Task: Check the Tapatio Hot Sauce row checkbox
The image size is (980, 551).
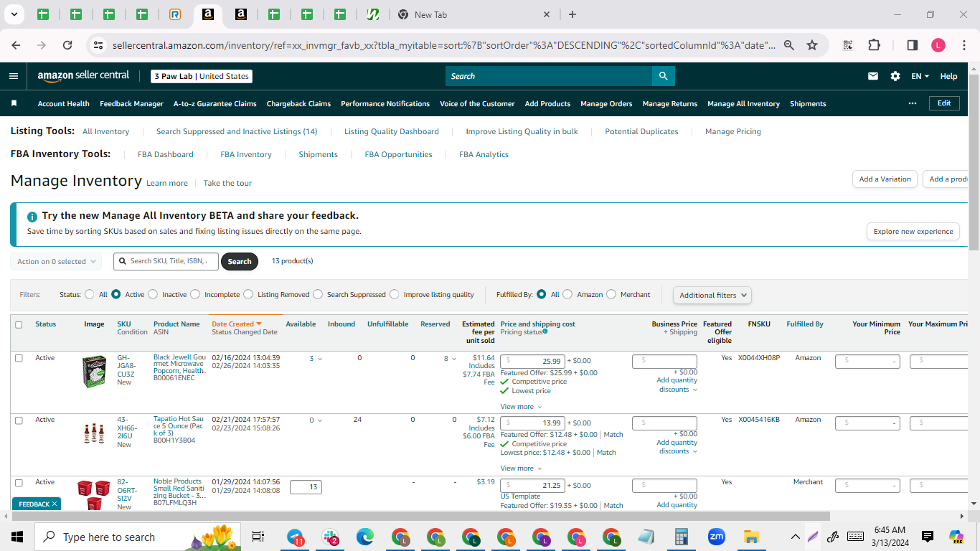Action: click(x=19, y=420)
